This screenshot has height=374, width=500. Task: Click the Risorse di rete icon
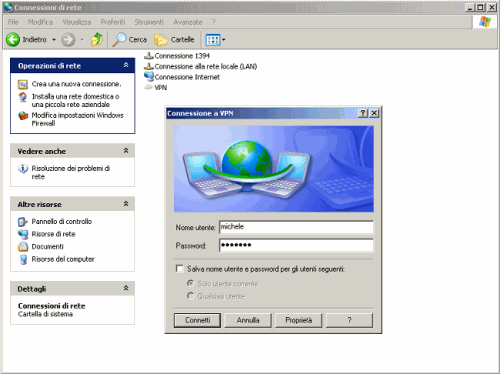tap(23, 234)
